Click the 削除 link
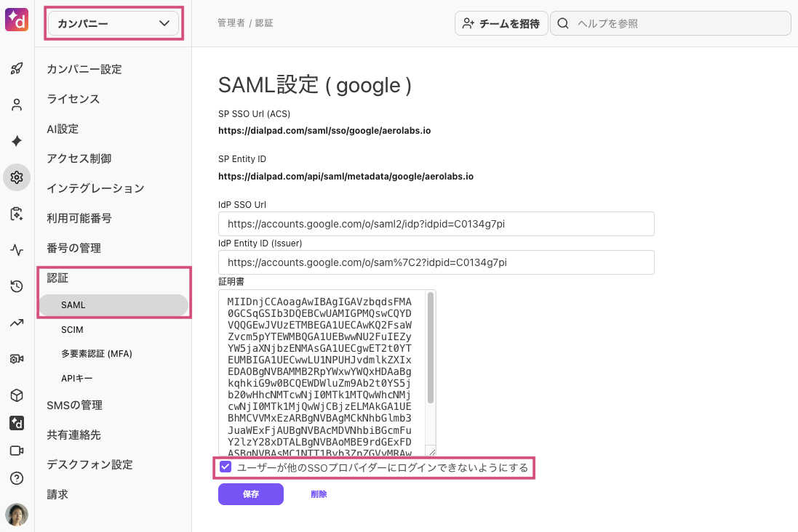The width and height of the screenshot is (798, 532). coord(319,494)
